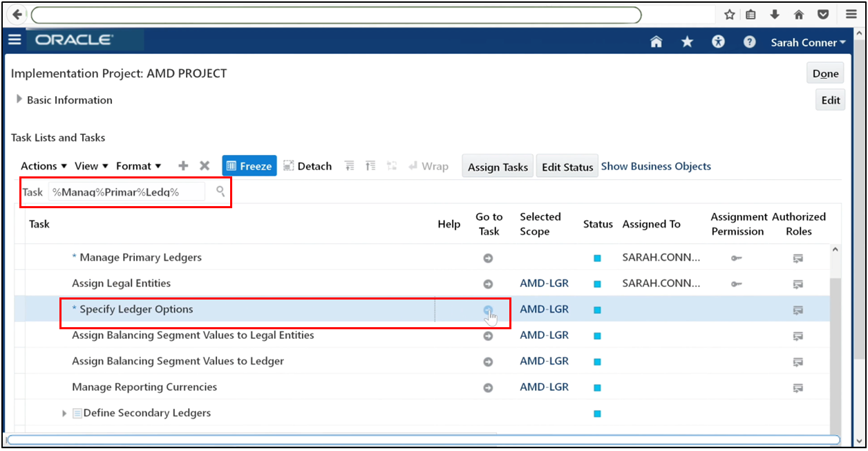The width and height of the screenshot is (868, 451).
Task: Click assignment permission key for Assign Legal Entities
Action: pos(736,284)
